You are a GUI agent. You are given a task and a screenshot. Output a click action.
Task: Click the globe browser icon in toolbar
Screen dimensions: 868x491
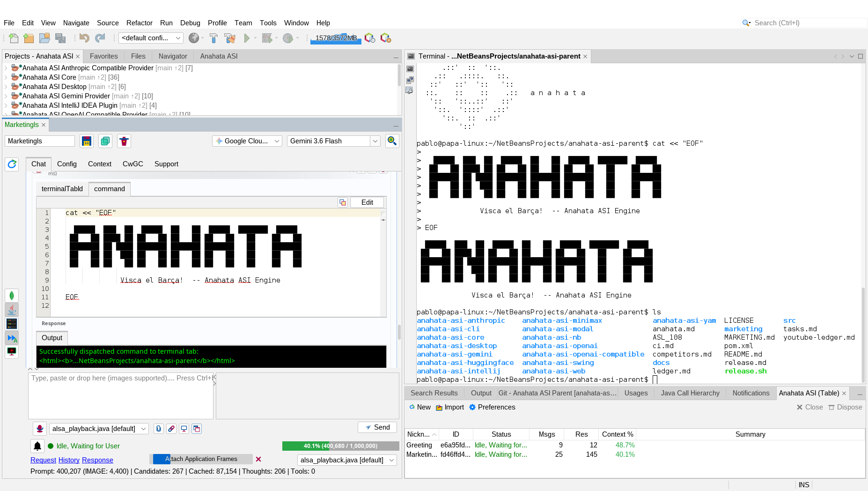(x=194, y=38)
